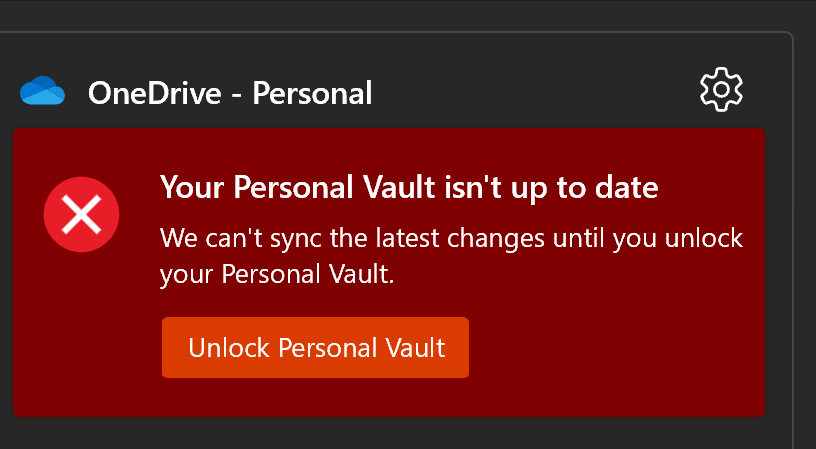The height and width of the screenshot is (449, 816).
Task: Click the Unlock Personal Vault button
Action: tap(315, 348)
